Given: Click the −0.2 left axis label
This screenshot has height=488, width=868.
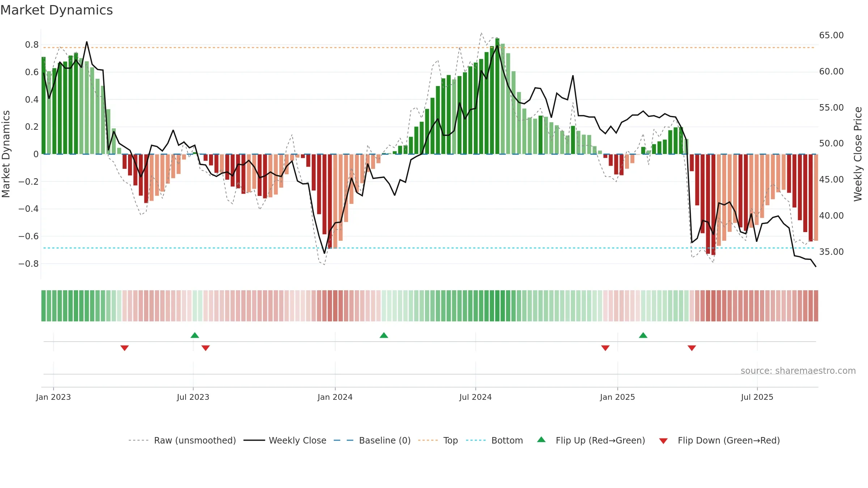Looking at the screenshot, I should click(28, 181).
